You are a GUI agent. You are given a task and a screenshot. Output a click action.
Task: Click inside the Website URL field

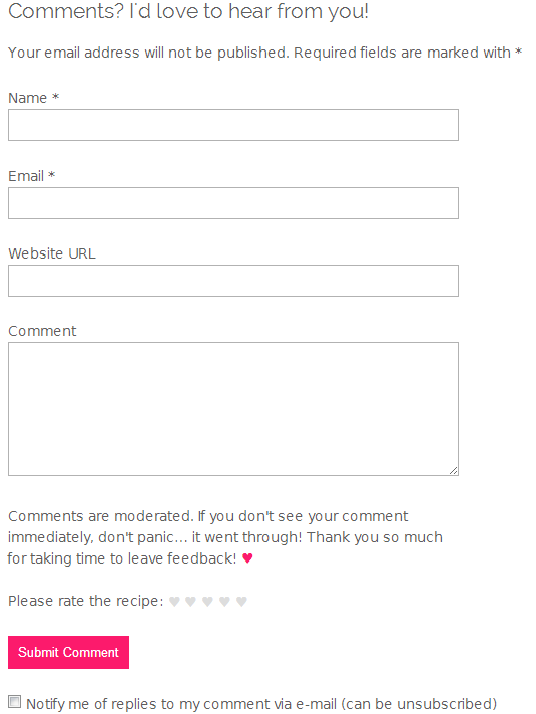click(233, 281)
